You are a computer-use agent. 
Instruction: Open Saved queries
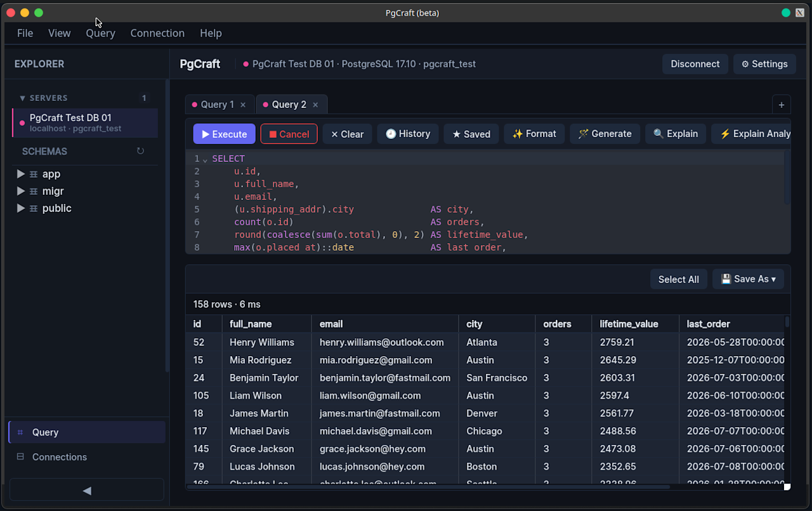(471, 134)
